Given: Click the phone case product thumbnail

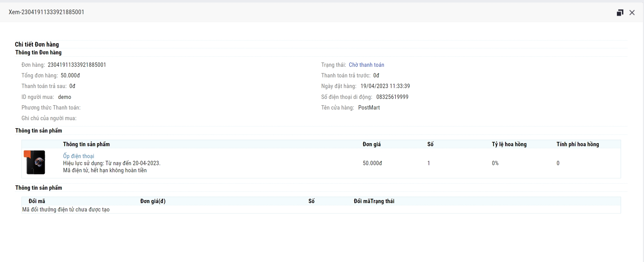Looking at the screenshot, I should tap(35, 162).
